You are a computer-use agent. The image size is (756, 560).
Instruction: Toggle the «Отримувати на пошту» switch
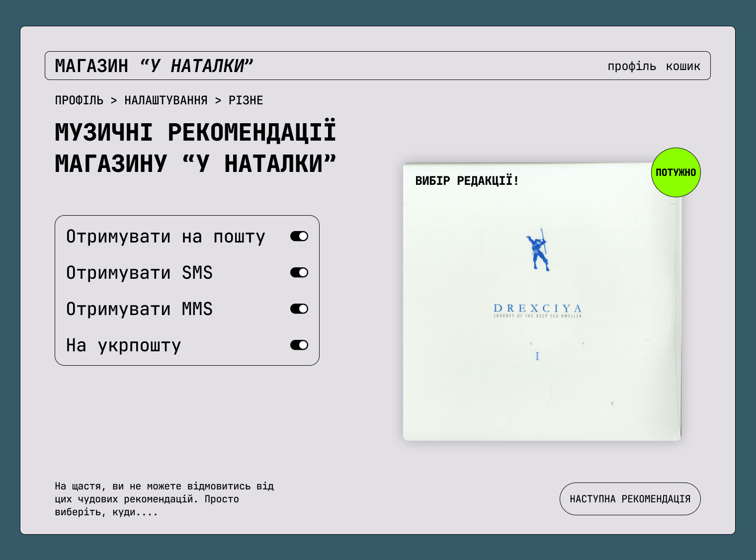[299, 237]
